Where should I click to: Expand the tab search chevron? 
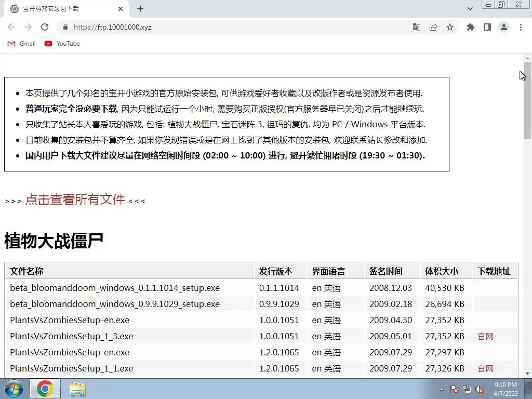tap(470, 9)
